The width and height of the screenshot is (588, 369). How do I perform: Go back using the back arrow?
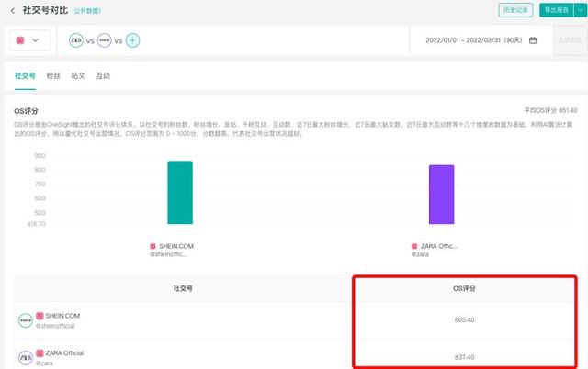(13, 10)
